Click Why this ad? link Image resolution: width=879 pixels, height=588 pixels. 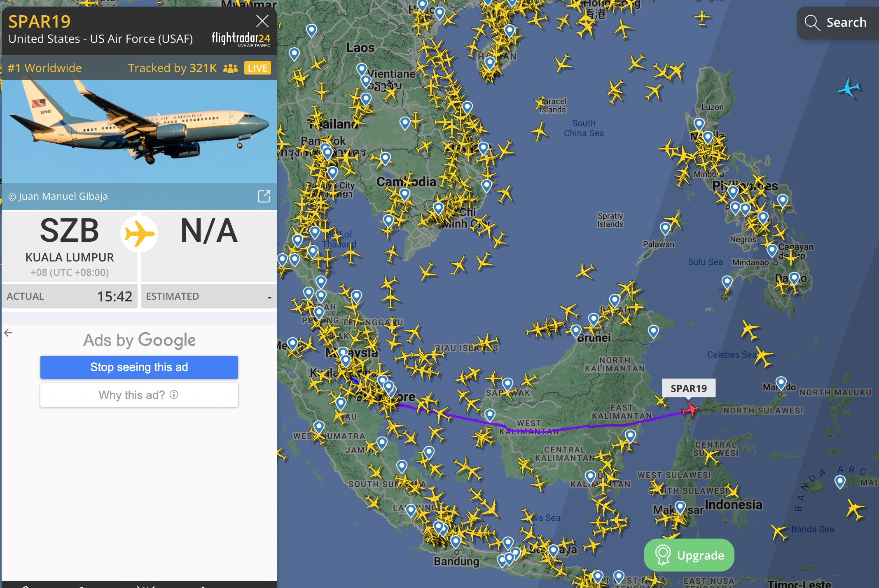(x=139, y=395)
